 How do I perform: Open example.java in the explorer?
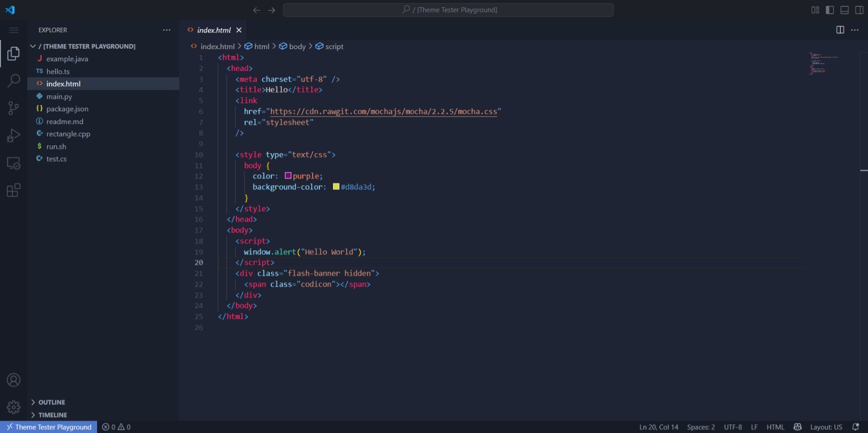(103, 59)
